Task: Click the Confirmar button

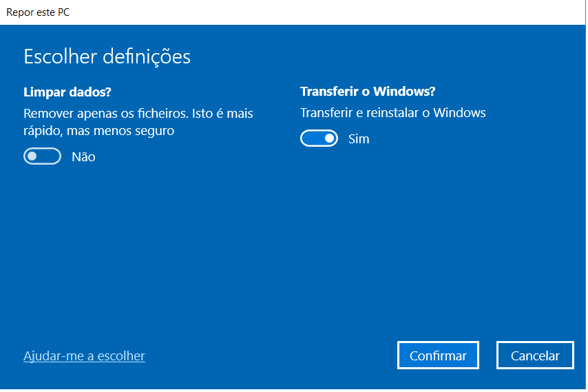Action: click(x=438, y=355)
